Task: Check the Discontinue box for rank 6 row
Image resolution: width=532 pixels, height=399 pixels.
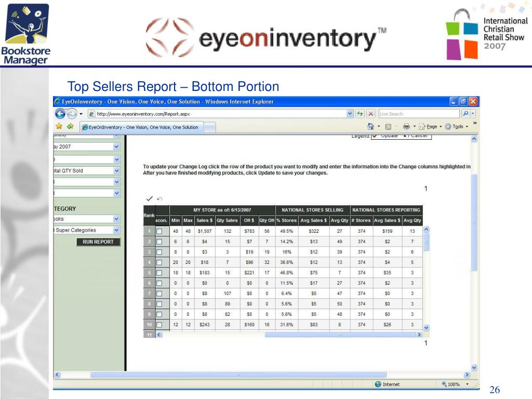Action: [x=159, y=283]
